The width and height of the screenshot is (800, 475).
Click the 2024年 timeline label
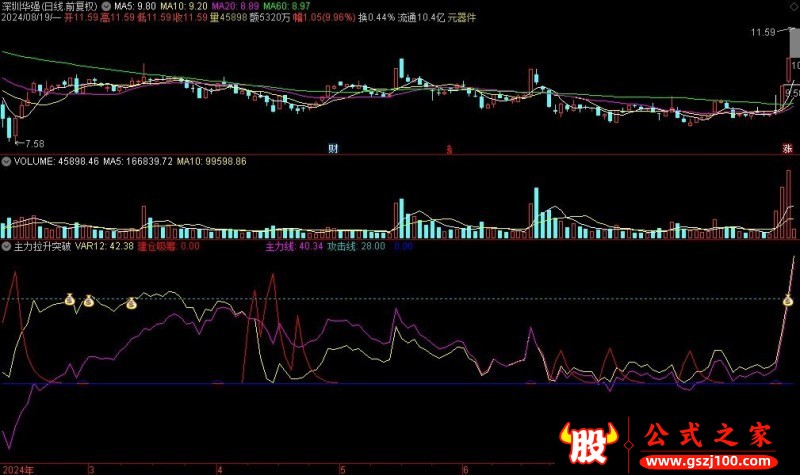pos(18,470)
